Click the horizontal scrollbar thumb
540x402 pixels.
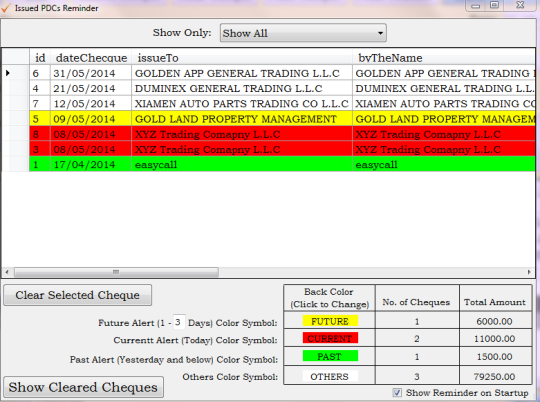(x=116, y=272)
